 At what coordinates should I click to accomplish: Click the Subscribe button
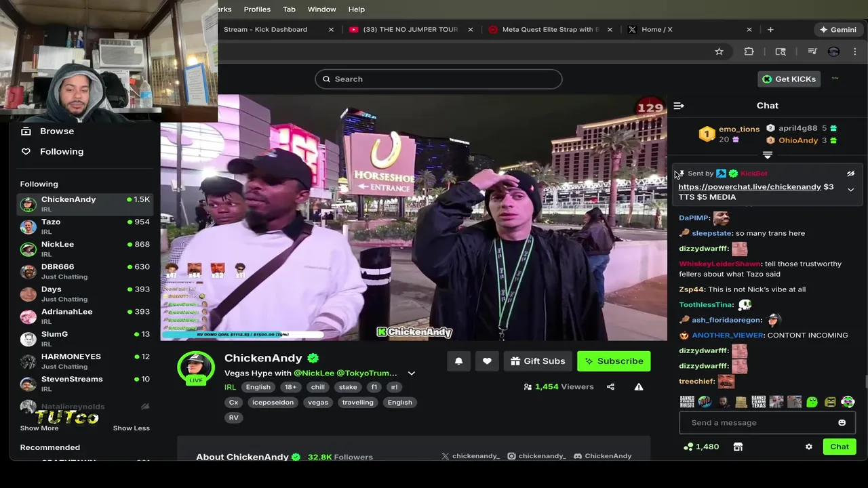(x=614, y=361)
